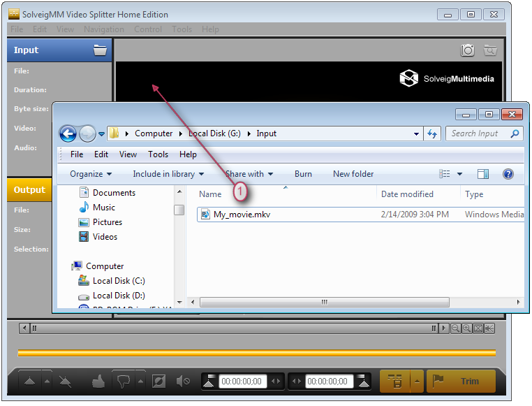
Task: Create a New folder
Action: (x=353, y=174)
